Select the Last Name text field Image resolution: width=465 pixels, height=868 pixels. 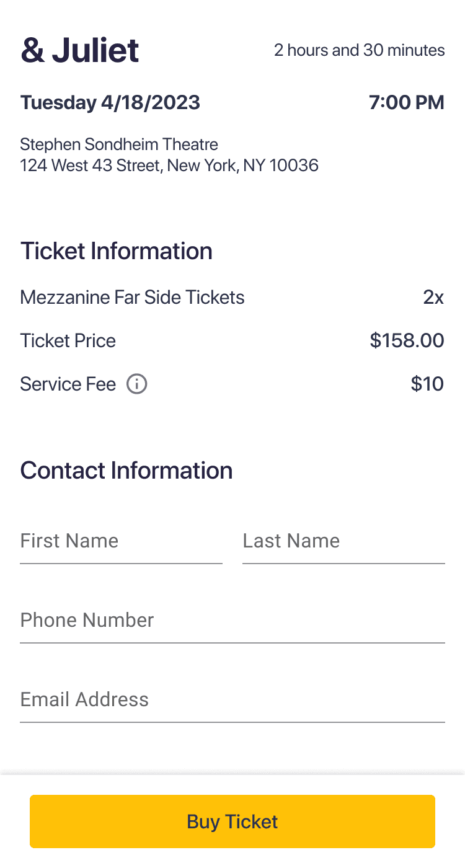343,541
